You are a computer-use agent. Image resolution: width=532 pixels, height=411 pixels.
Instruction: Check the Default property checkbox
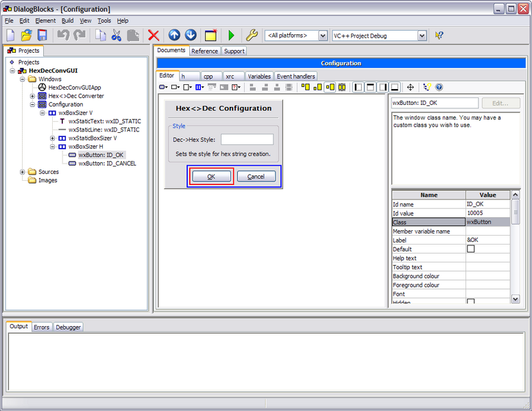pos(470,249)
